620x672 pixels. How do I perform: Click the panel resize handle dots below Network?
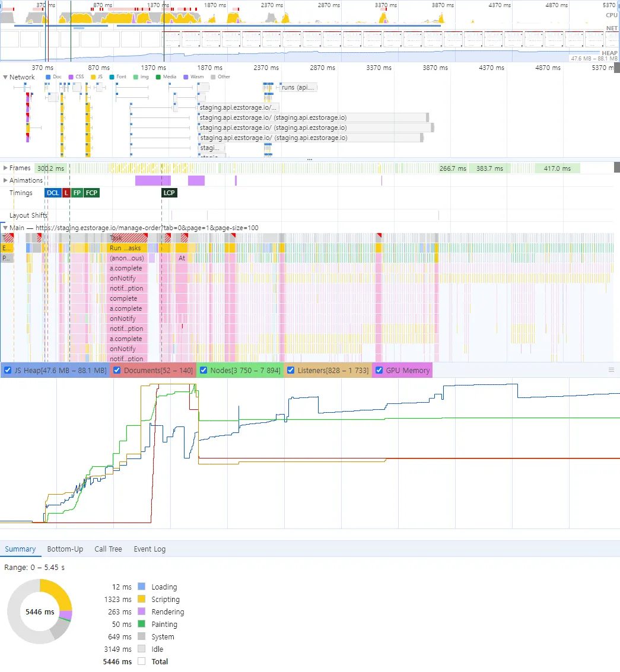[309, 160]
